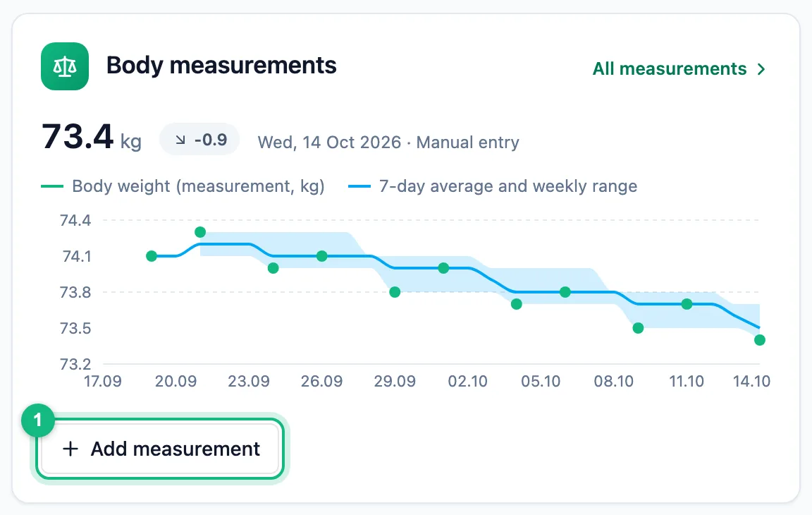Click the Wed, 14 Oct 2026 · Manual entry text

pos(388,143)
